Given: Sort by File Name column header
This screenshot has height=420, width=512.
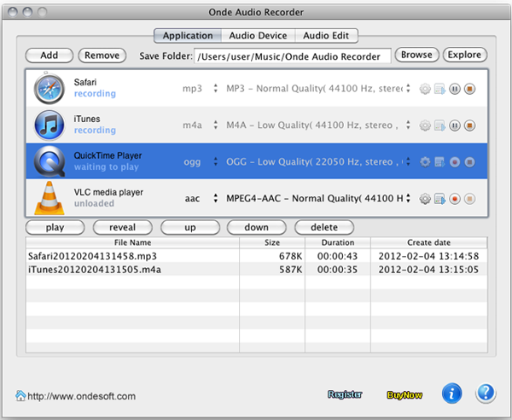Looking at the screenshot, I should click(132, 242).
